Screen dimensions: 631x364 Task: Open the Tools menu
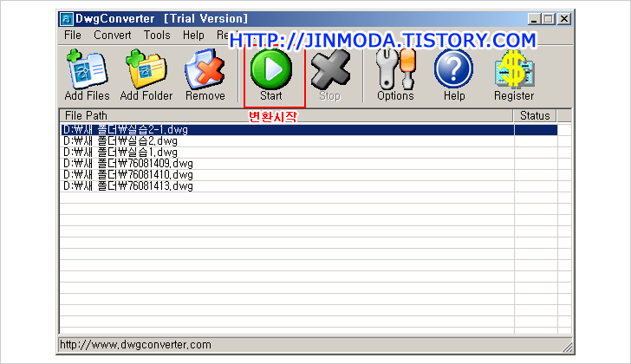point(157,36)
